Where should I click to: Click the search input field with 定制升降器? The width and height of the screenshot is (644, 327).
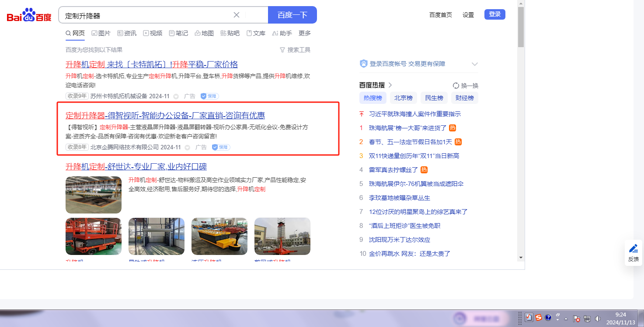[146, 15]
